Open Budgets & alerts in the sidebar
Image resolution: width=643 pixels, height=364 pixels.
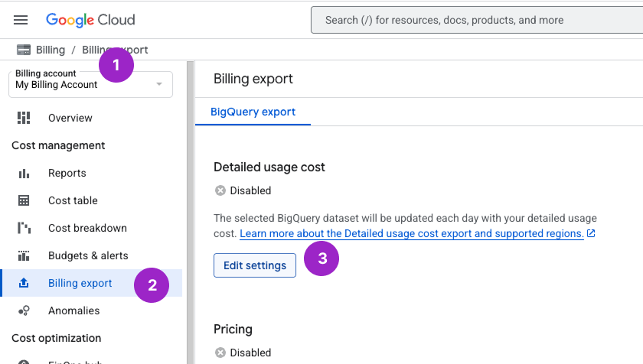[x=92, y=255]
